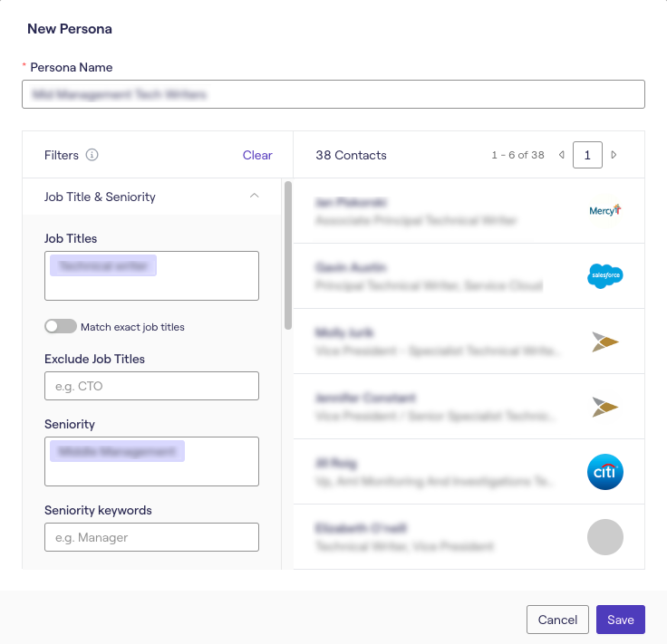Click the Mercy company logo
Image resolution: width=667 pixels, height=644 pixels.
[604, 210]
